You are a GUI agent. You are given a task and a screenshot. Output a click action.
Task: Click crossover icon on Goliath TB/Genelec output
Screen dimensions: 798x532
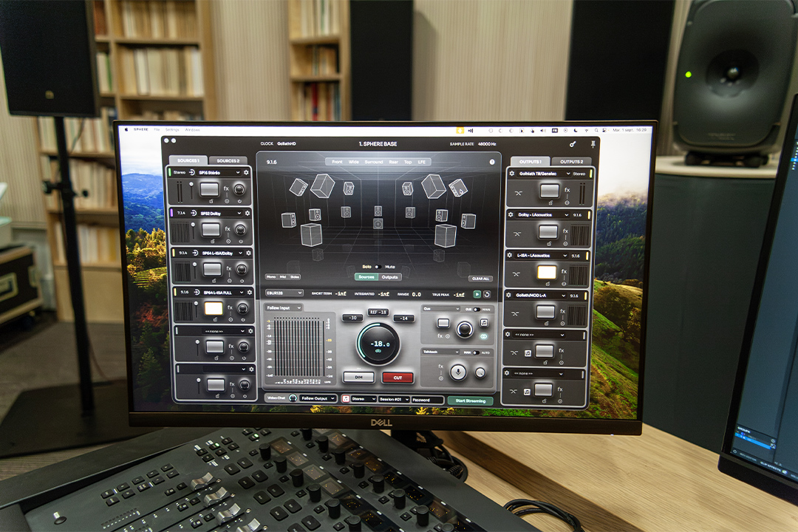tap(518, 194)
